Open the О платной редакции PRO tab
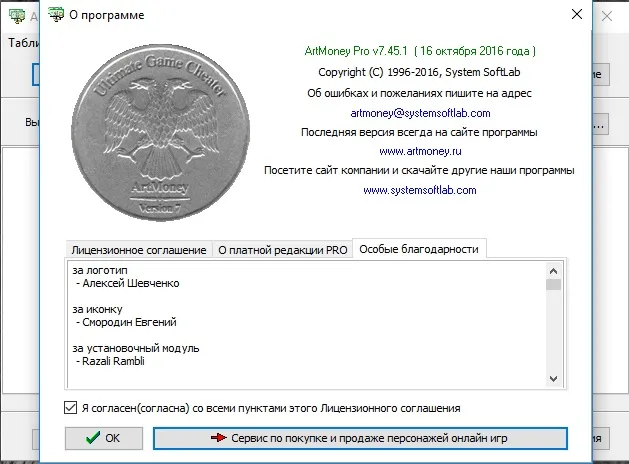 pos(282,250)
